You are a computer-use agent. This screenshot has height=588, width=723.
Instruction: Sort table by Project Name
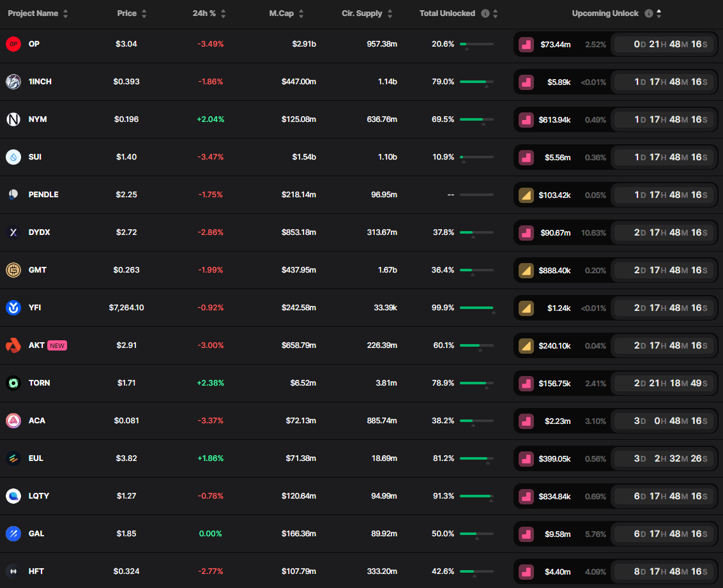point(66,14)
